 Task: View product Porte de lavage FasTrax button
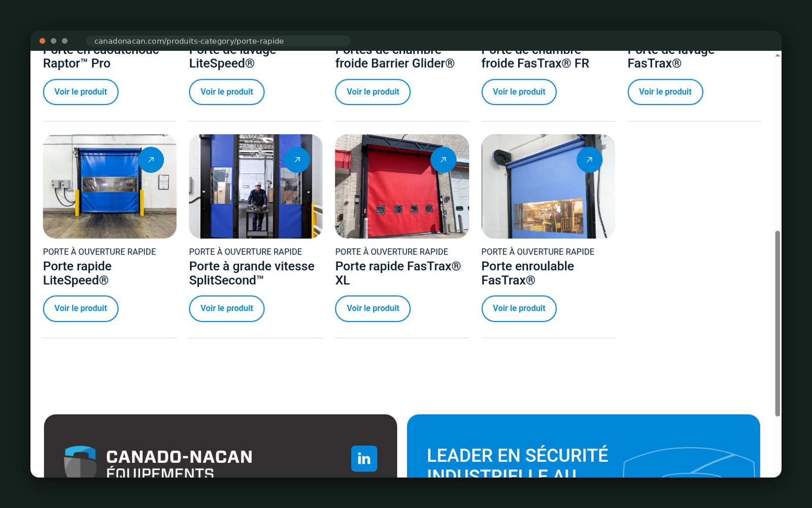click(x=665, y=92)
